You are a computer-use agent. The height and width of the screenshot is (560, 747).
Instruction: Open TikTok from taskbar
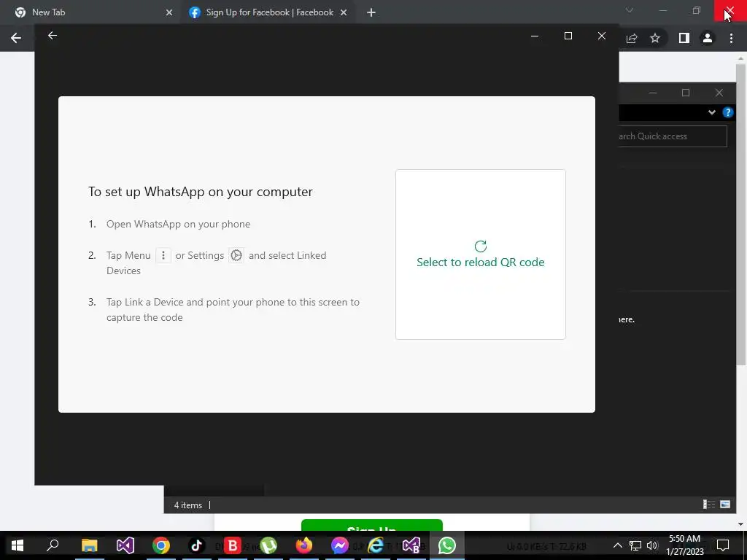click(x=197, y=545)
